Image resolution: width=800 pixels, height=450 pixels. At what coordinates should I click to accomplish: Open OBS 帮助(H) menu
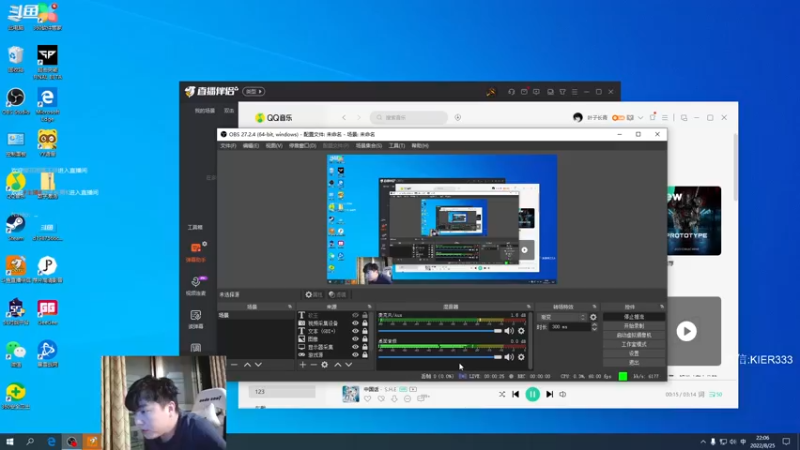[420, 146]
